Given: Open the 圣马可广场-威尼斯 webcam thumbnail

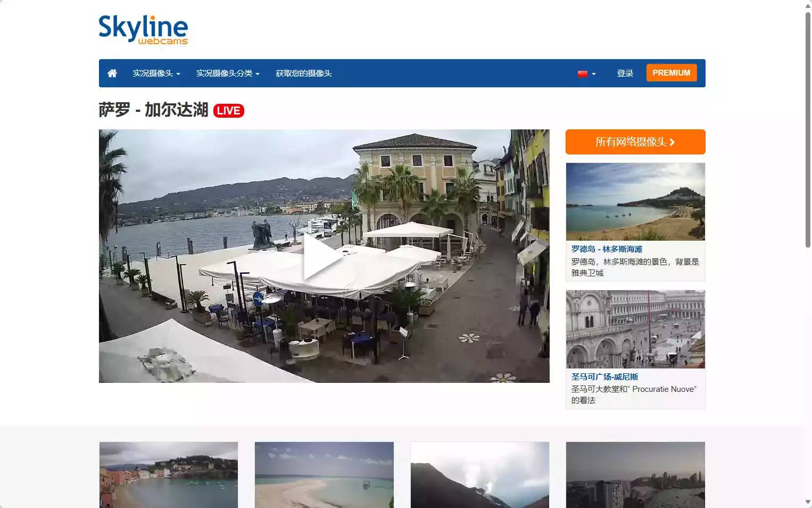Looking at the screenshot, I should [x=635, y=330].
